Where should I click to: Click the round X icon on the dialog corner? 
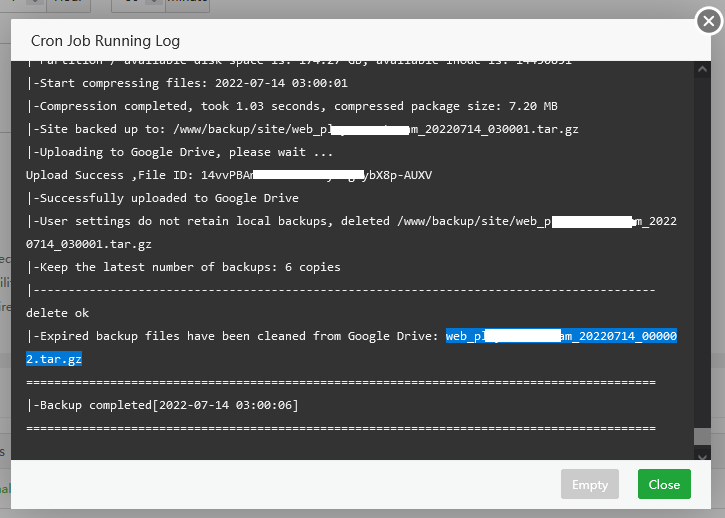pos(708,22)
